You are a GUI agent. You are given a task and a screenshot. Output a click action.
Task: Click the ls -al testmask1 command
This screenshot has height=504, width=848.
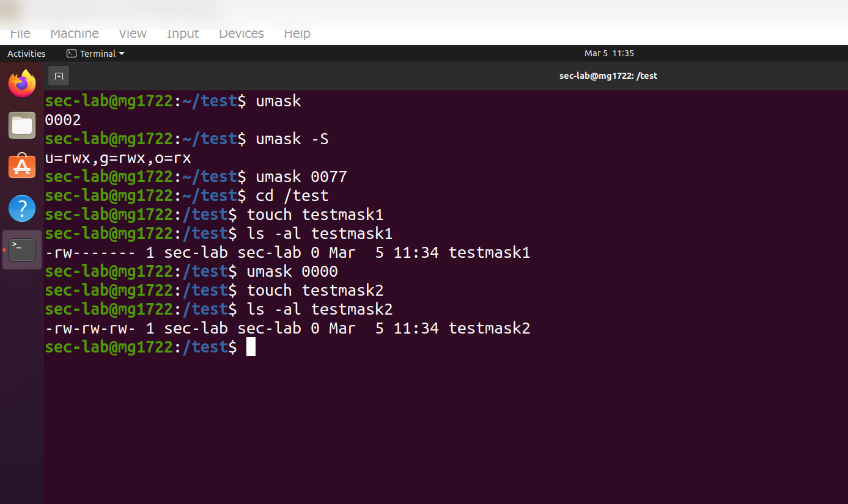pos(320,234)
